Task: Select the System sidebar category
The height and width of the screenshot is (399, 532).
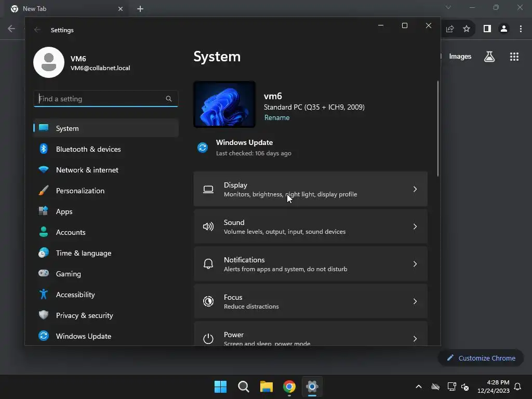Action: (x=106, y=128)
